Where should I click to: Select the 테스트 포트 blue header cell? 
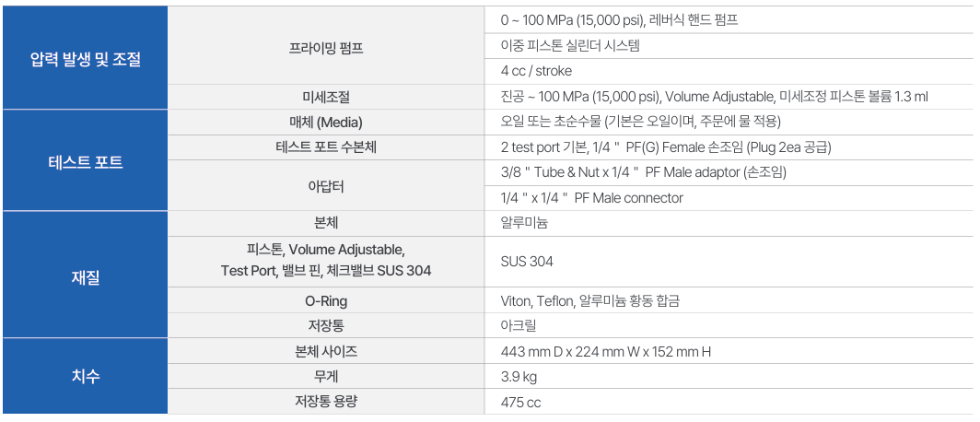[85, 160]
